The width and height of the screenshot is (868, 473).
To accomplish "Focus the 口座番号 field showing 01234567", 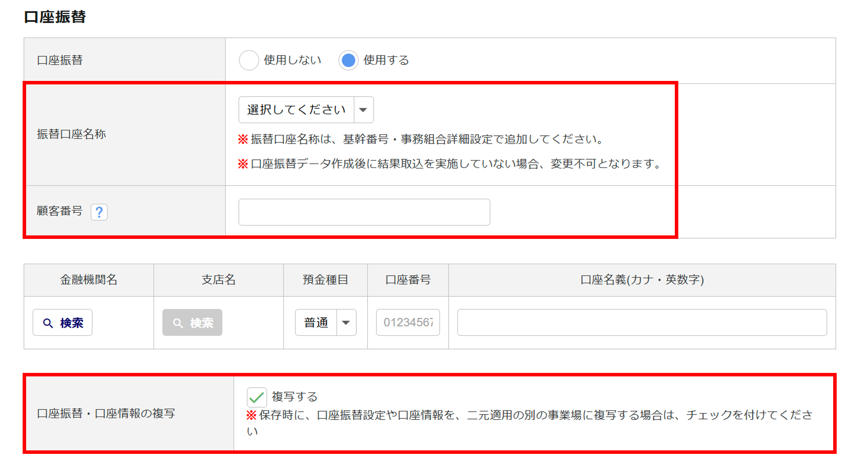I will tap(408, 323).
